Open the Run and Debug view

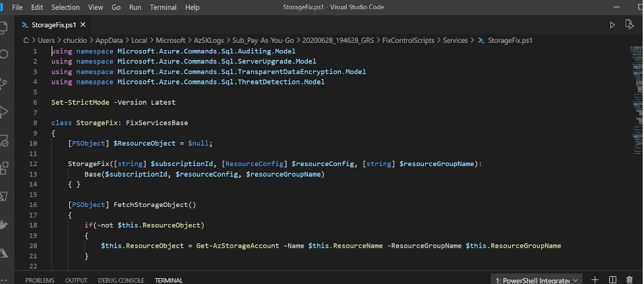[x=3, y=111]
